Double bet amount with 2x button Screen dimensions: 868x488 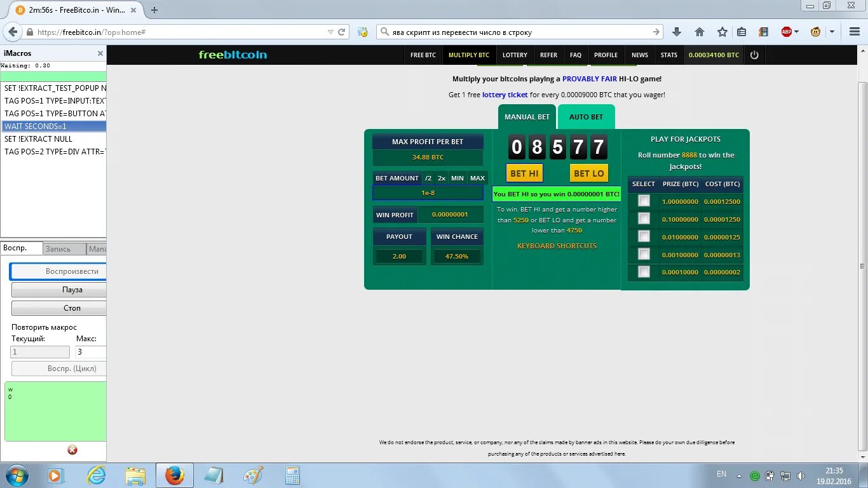442,179
